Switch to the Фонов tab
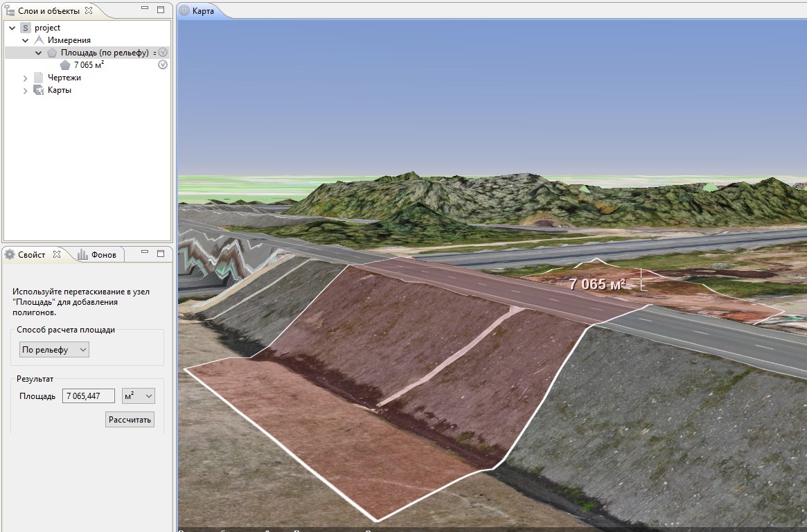This screenshot has height=532, width=807. (97, 254)
